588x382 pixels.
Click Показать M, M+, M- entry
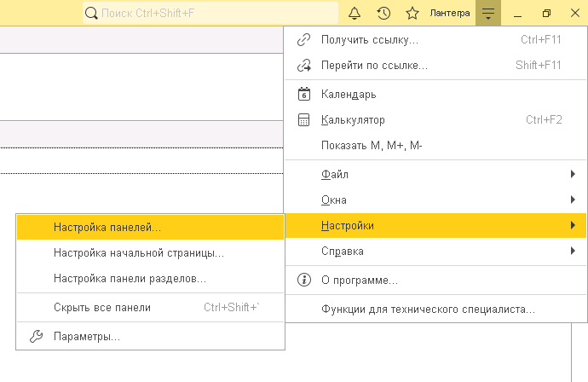pos(372,146)
